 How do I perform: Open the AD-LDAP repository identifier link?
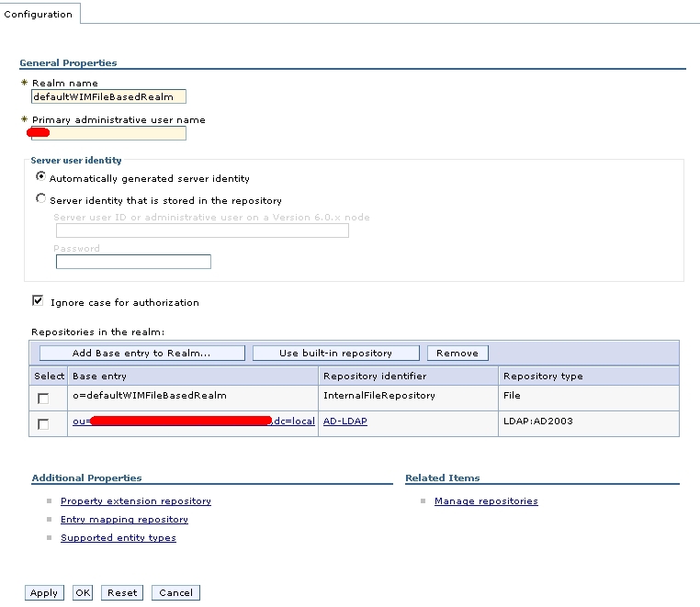coord(345,421)
